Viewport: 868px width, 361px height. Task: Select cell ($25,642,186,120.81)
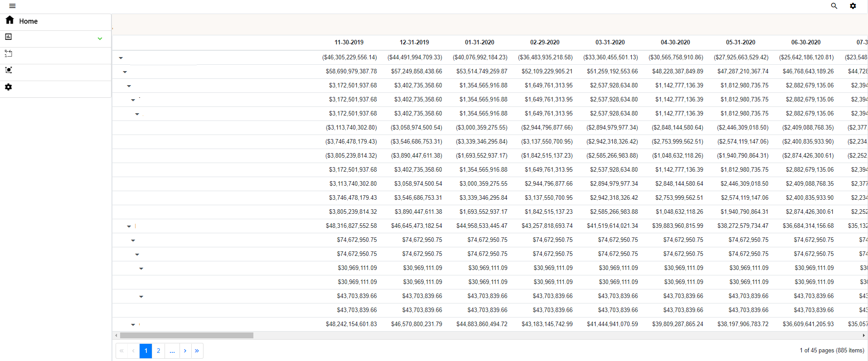coord(806,58)
